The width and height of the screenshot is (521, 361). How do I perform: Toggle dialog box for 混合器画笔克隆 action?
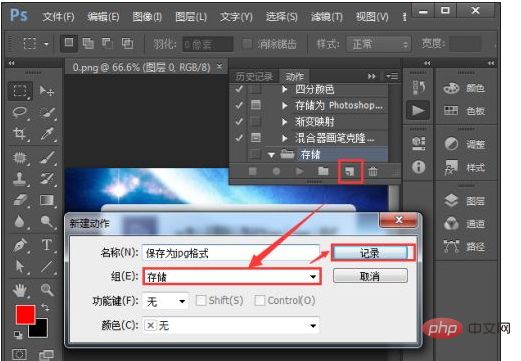(256, 137)
